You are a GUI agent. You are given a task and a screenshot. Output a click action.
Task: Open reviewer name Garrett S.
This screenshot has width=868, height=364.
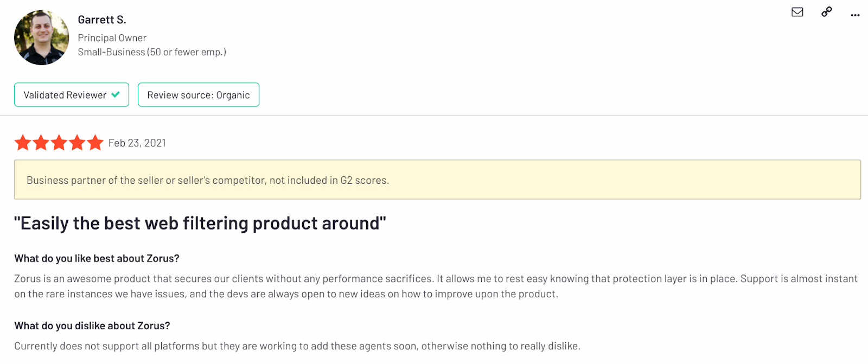[102, 20]
